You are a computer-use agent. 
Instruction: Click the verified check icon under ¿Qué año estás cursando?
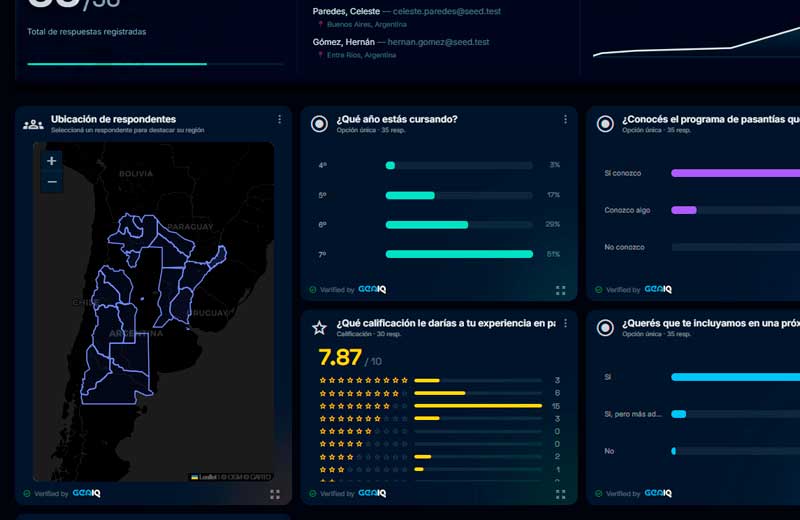(x=313, y=289)
